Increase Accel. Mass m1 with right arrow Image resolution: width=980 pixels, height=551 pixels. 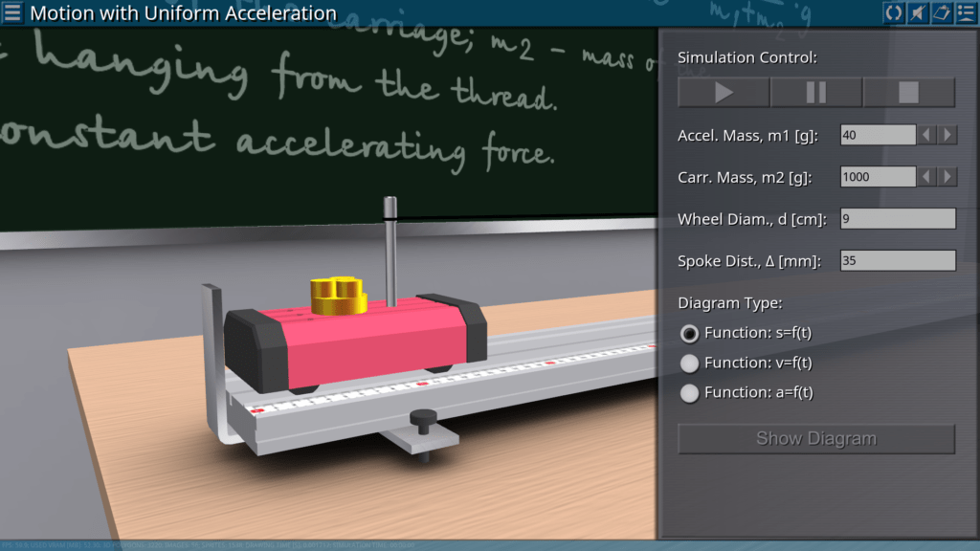click(947, 135)
